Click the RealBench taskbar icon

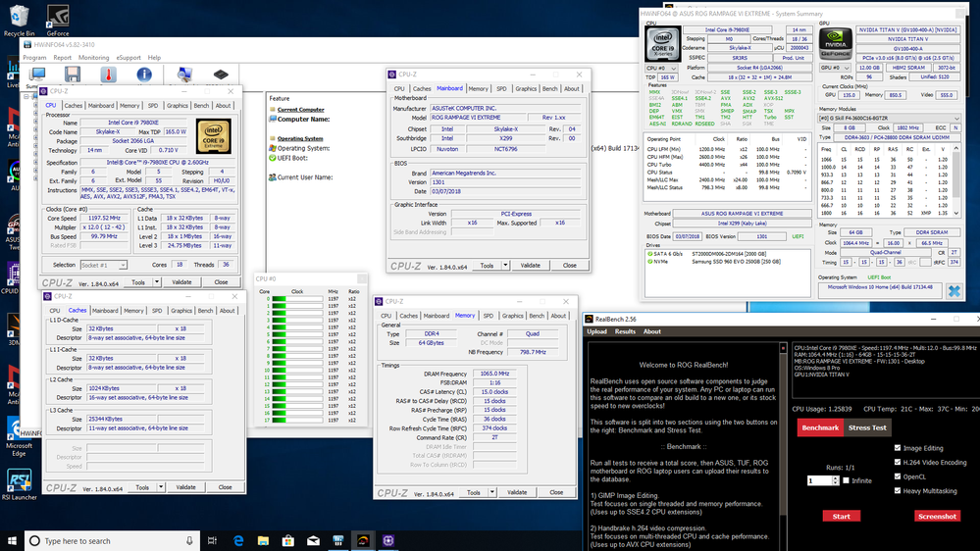363,541
